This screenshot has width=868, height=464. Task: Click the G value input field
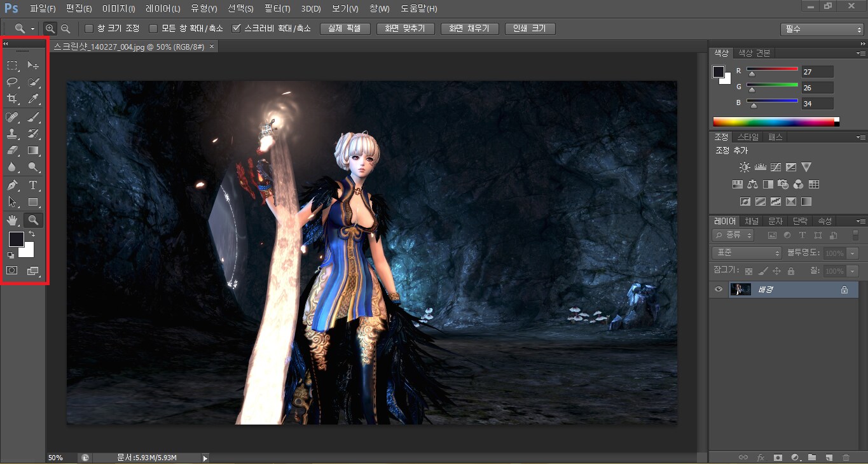pos(817,88)
